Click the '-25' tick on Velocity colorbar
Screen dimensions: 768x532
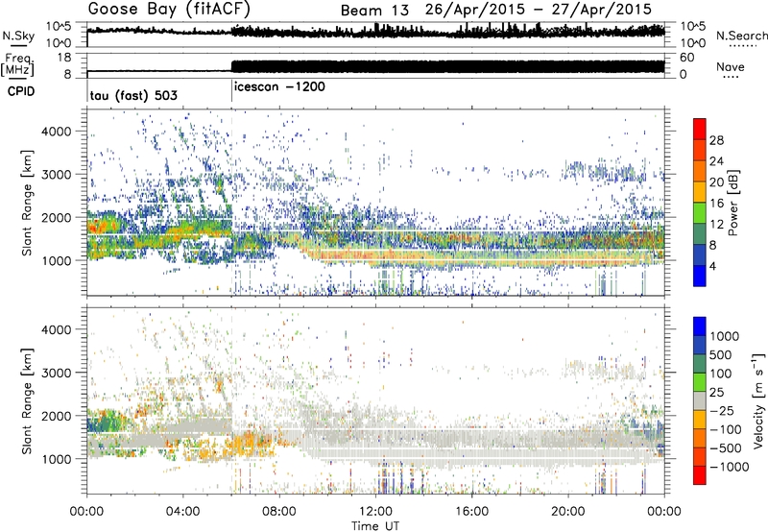[721, 410]
